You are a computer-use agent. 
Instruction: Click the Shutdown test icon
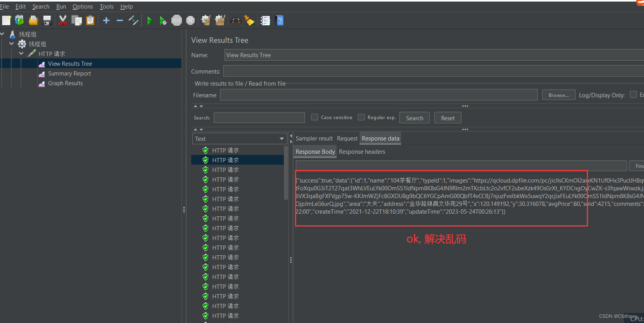(190, 20)
